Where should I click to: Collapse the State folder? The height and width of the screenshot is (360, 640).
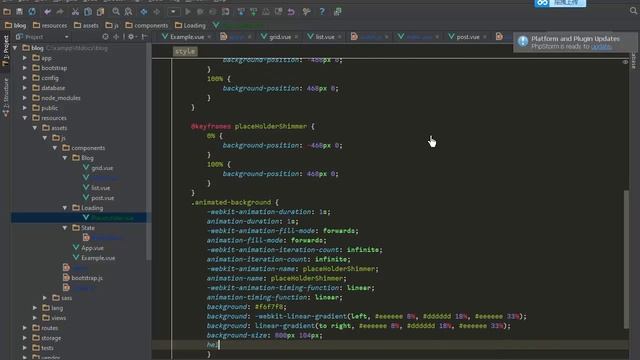[65, 228]
